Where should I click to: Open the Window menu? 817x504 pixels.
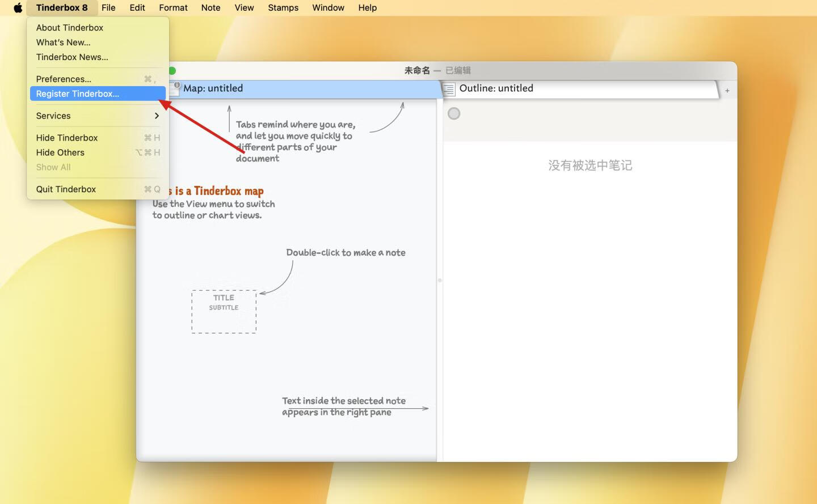(328, 7)
